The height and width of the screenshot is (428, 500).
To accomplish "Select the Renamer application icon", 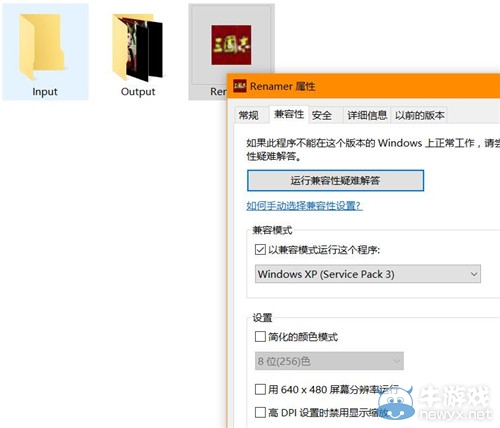I will [231, 45].
